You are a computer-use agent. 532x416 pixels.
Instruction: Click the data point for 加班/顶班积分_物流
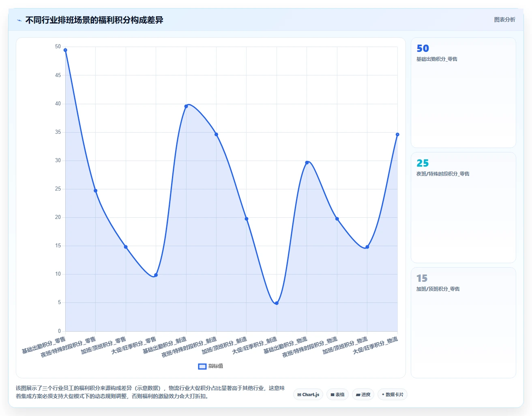(x=367, y=247)
